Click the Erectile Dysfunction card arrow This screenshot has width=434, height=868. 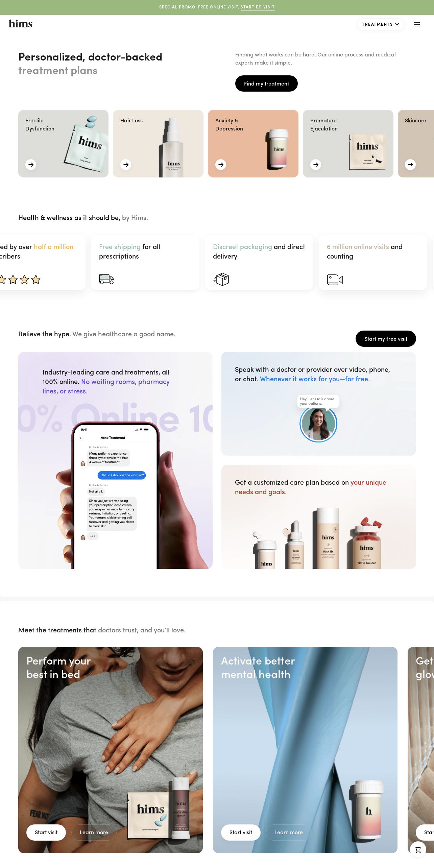(x=31, y=165)
